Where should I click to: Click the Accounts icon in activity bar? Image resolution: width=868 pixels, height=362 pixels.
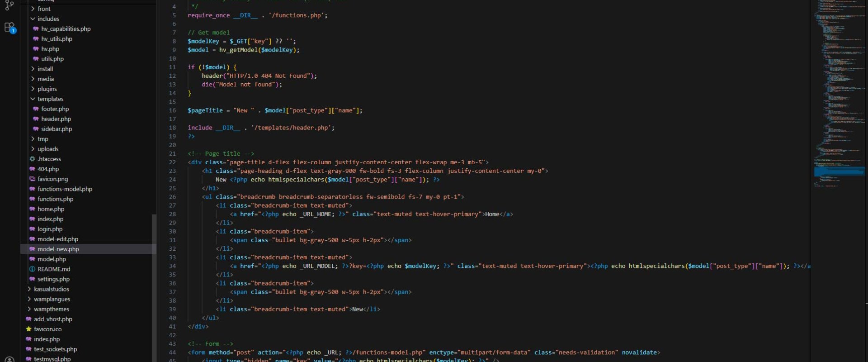[x=9, y=359]
